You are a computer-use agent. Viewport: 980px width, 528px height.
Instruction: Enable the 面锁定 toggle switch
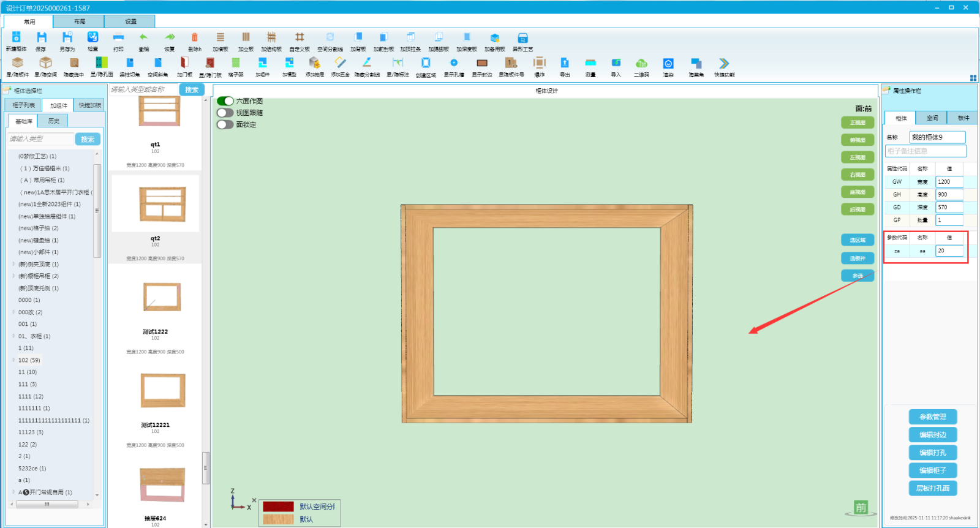coord(225,124)
